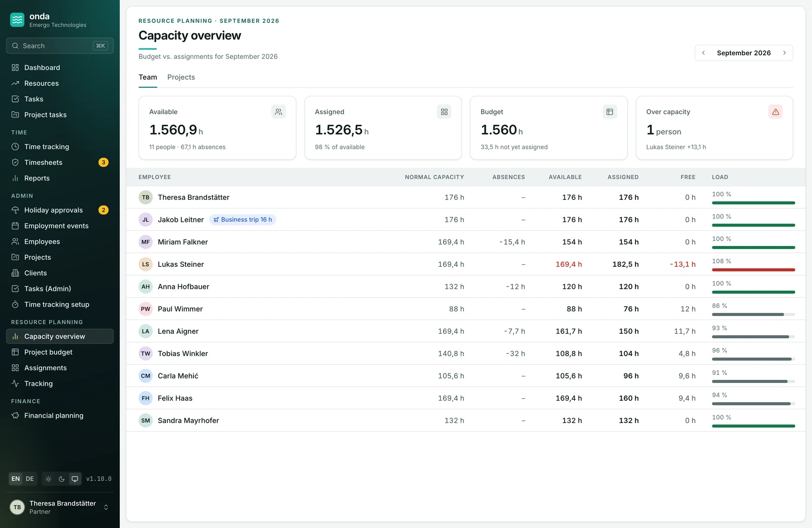This screenshot has height=528, width=812.
Task: Go to previous month with left chevron
Action: click(x=703, y=53)
